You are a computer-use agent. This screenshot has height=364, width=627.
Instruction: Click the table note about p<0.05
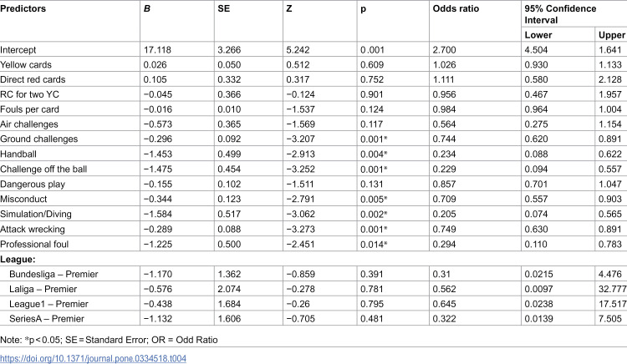(109, 340)
